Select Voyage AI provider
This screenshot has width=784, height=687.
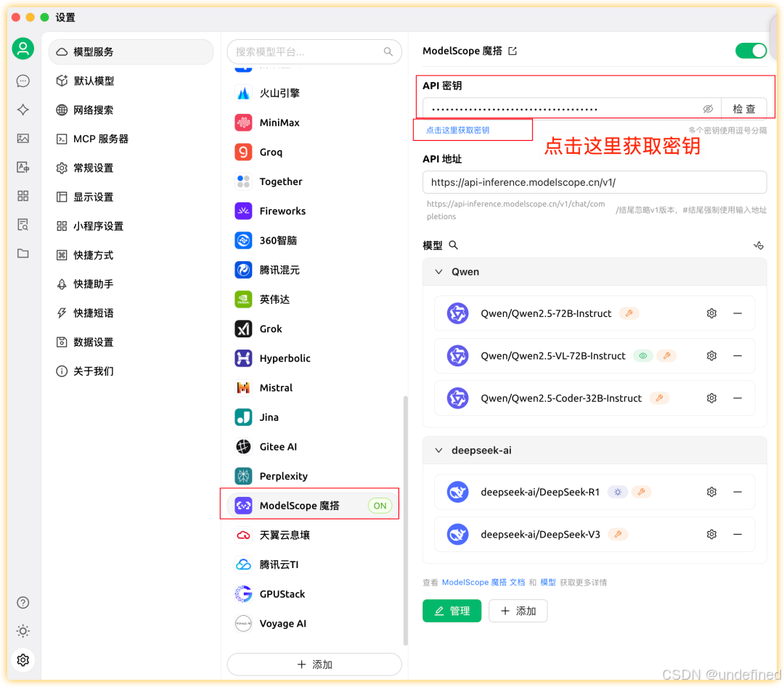[x=314, y=624]
